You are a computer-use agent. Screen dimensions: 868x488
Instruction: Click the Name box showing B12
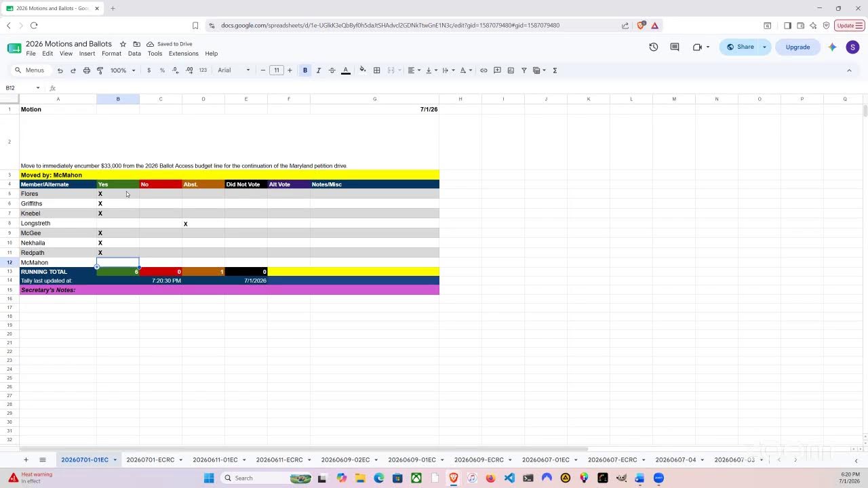[x=23, y=88]
